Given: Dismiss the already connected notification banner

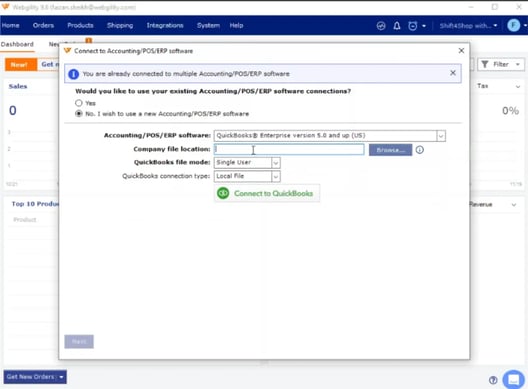Looking at the screenshot, I should pos(453,73).
